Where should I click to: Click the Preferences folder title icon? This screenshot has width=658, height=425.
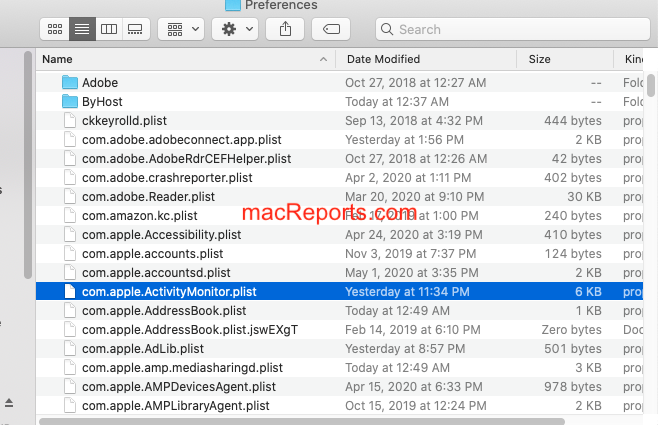click(233, 5)
